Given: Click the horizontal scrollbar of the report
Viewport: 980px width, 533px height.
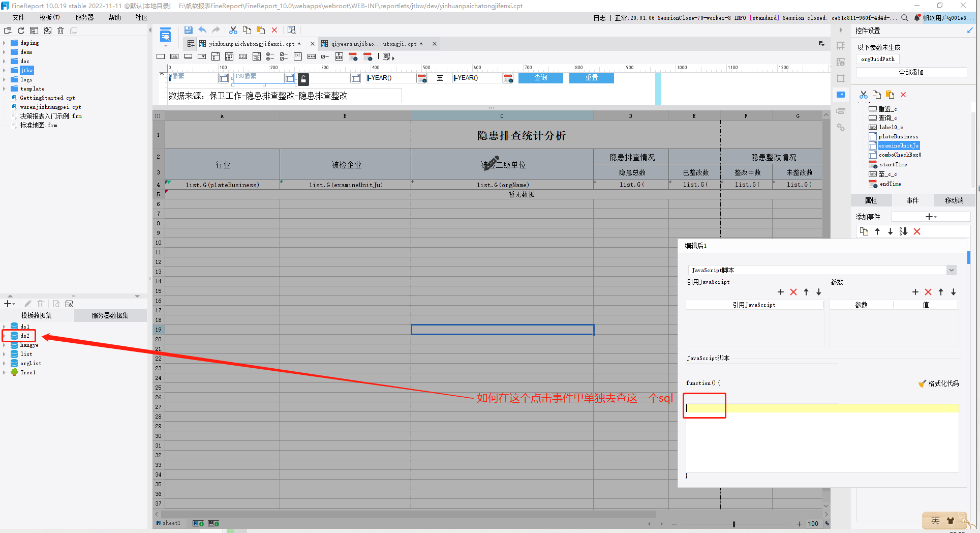Looking at the screenshot, I should point(408,514).
